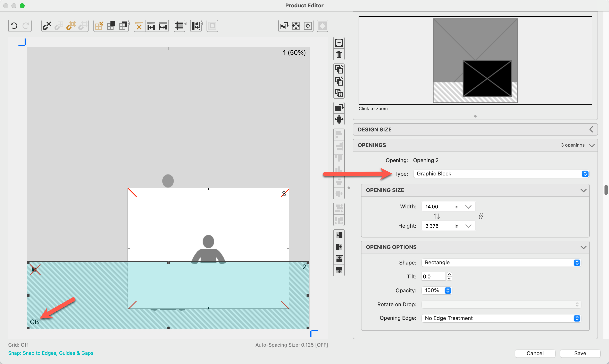Screen dimensions: 609x364
Task: Open the Shape dropdown showing Rectangle
Action: tap(501, 262)
